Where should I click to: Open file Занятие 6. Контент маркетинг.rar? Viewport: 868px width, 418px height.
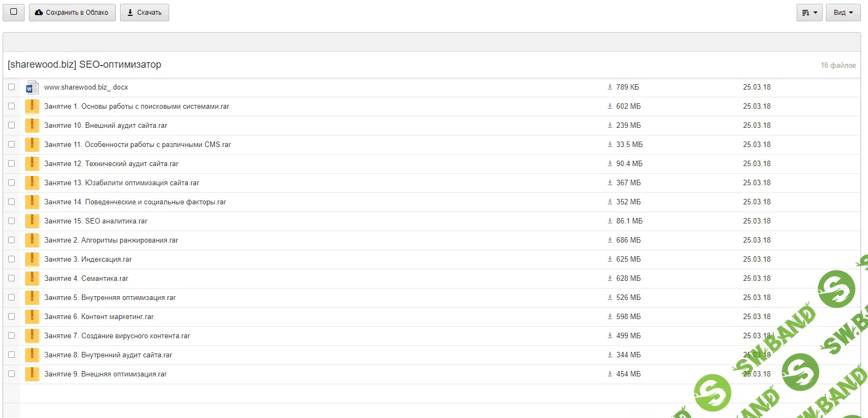pos(99,317)
